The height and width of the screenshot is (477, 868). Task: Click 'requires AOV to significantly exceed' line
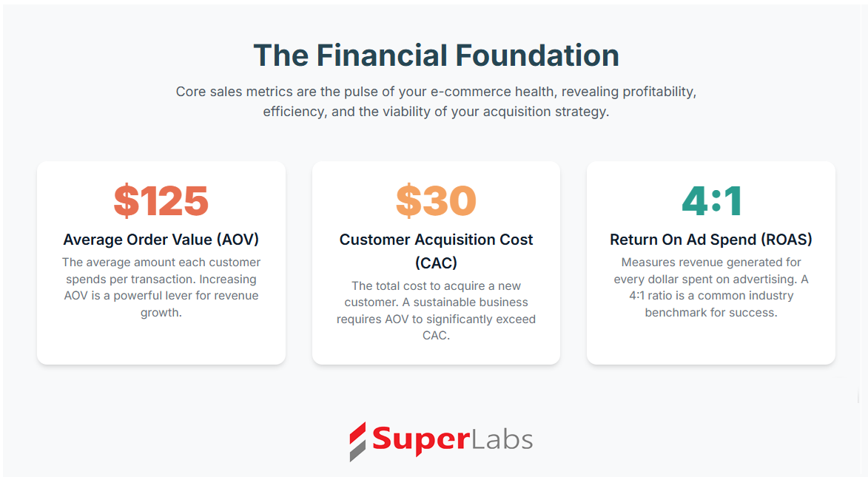[x=436, y=319]
